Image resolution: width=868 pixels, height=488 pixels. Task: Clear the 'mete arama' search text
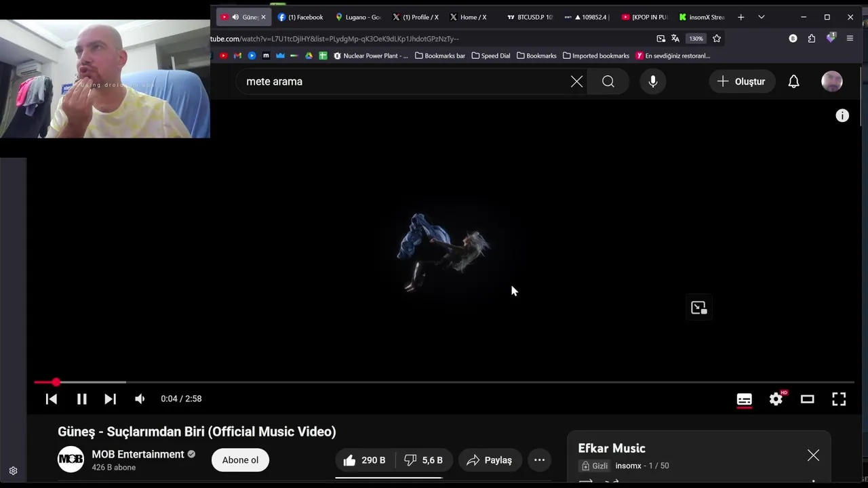pos(576,81)
